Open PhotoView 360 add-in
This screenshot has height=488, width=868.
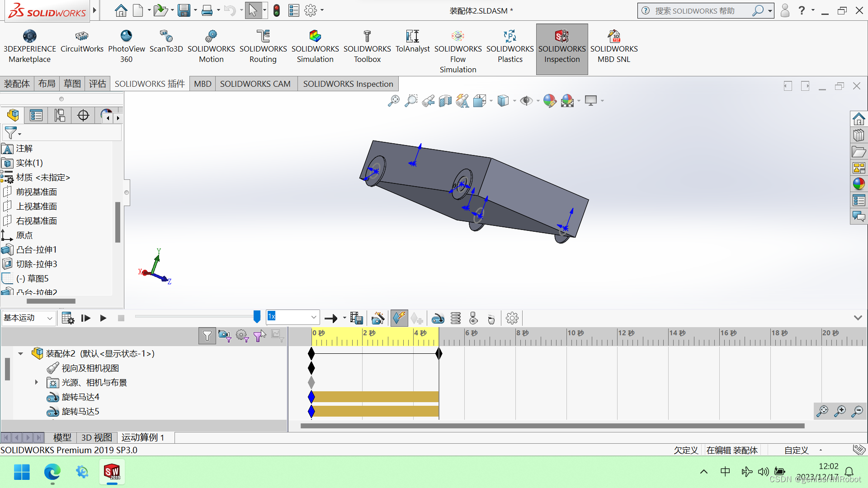click(x=127, y=47)
